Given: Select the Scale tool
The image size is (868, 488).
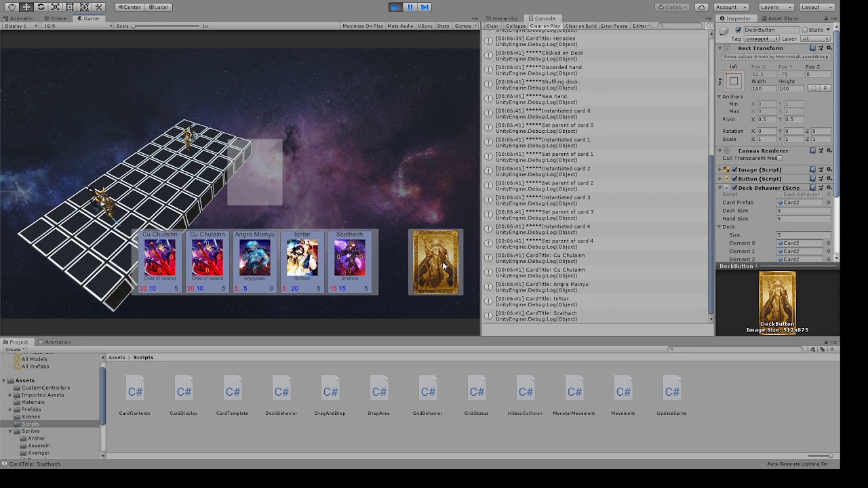Looking at the screenshot, I should pos(55,7).
